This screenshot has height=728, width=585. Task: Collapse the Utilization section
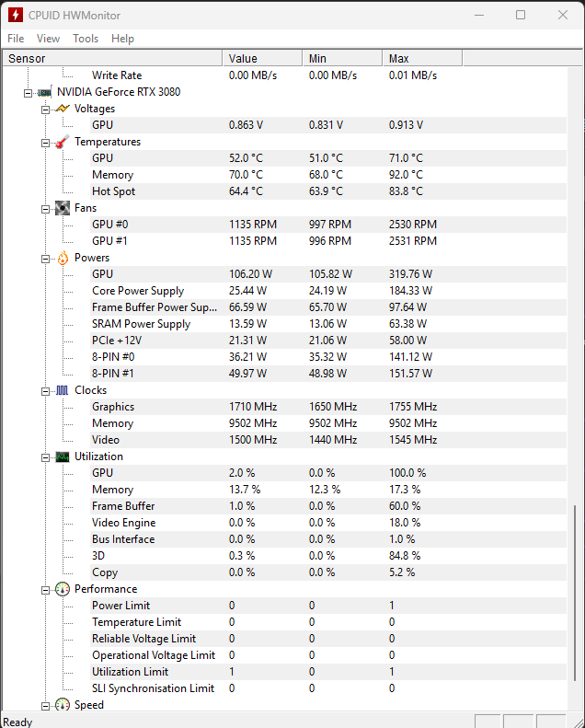click(45, 457)
